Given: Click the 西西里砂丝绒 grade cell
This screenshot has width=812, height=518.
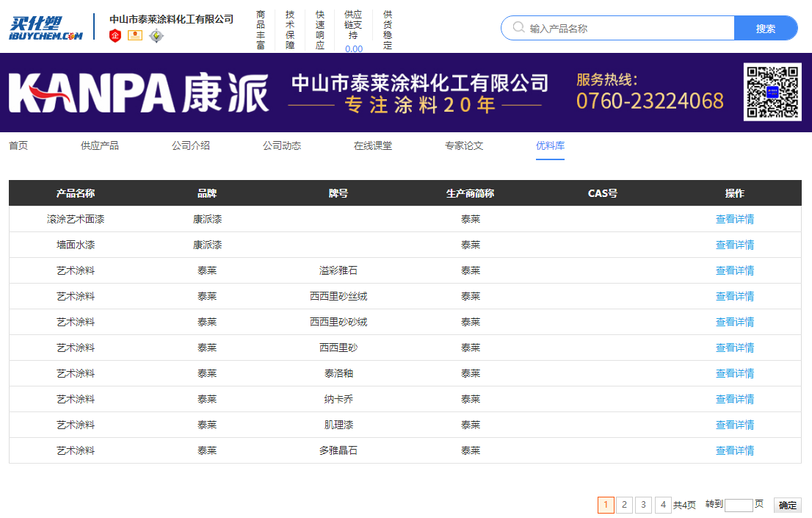Looking at the screenshot, I should 338,296.
